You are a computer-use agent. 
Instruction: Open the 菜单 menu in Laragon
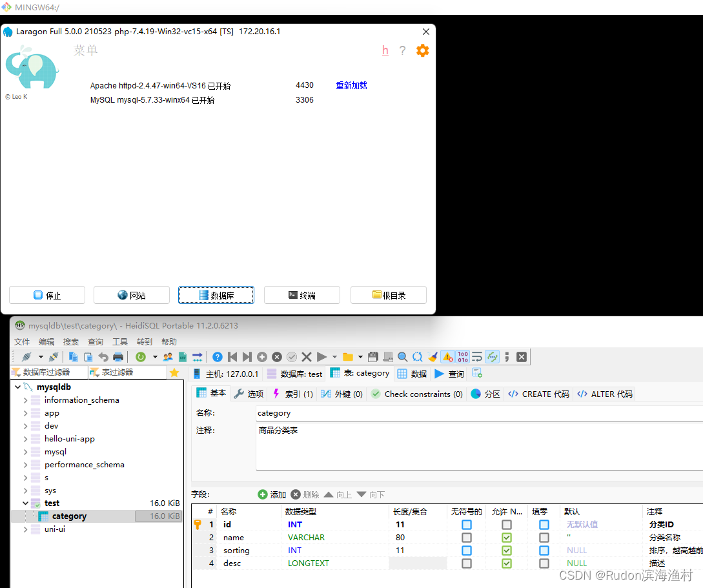click(86, 50)
